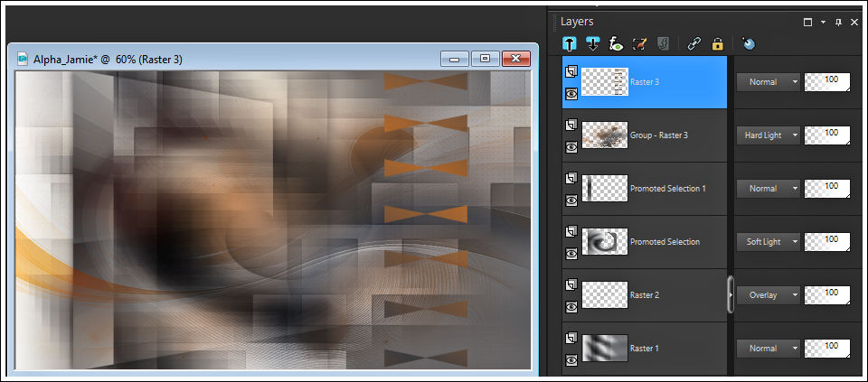Image resolution: width=868 pixels, height=382 pixels.
Task: Select the Promoted Selection spiral thumbnail
Action: pos(605,242)
